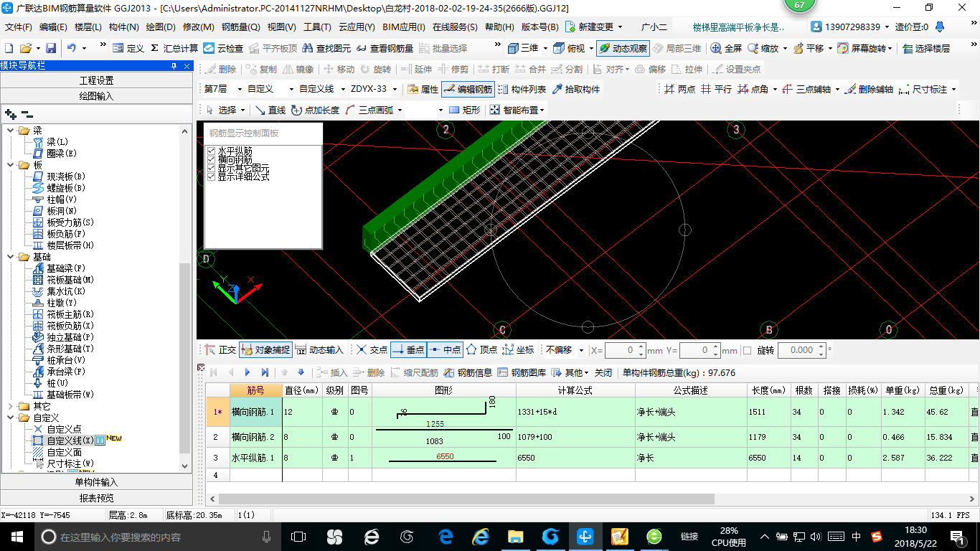Image resolution: width=980 pixels, height=551 pixels.
Task: Click 删除辅轴 delete auxiliary axis
Action: 869,89
